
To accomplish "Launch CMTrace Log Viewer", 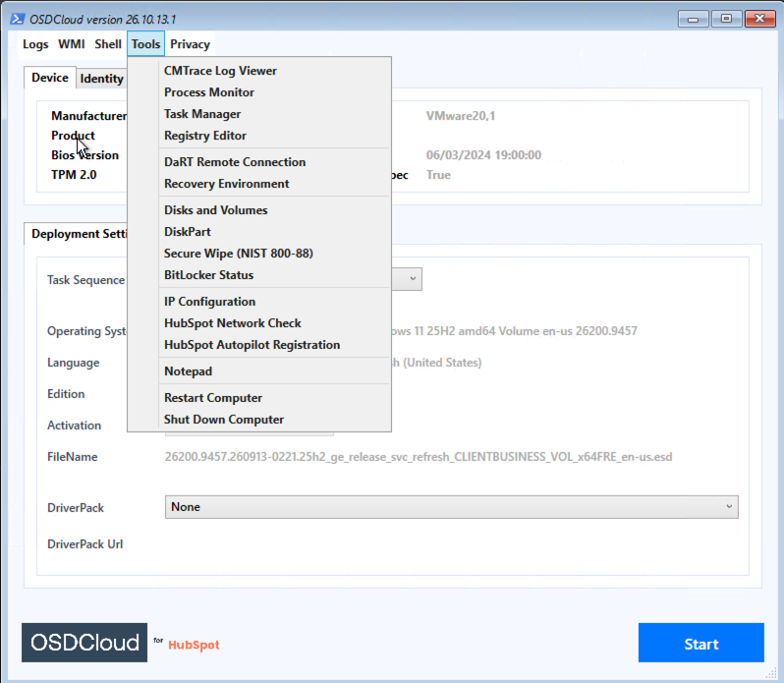I will tap(274, 71).
